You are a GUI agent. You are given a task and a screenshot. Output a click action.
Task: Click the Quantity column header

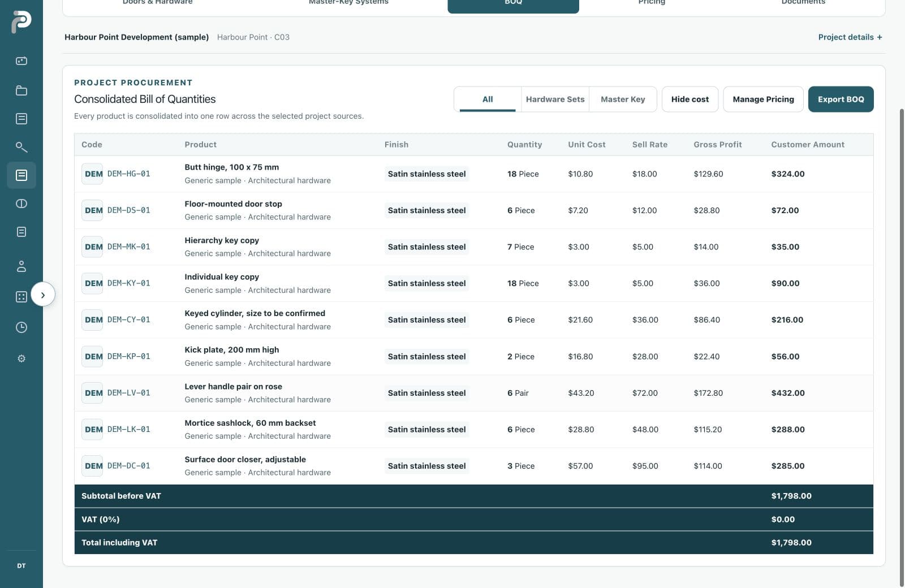click(524, 145)
